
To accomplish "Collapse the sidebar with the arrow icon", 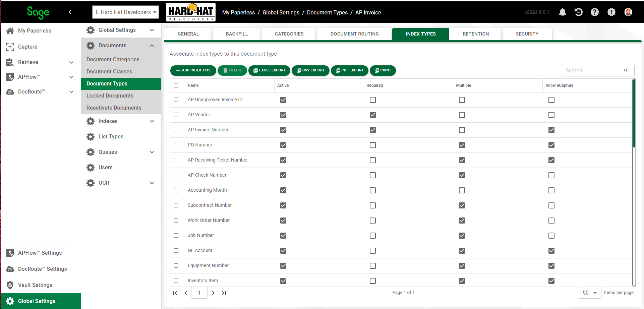I will 70,12.
